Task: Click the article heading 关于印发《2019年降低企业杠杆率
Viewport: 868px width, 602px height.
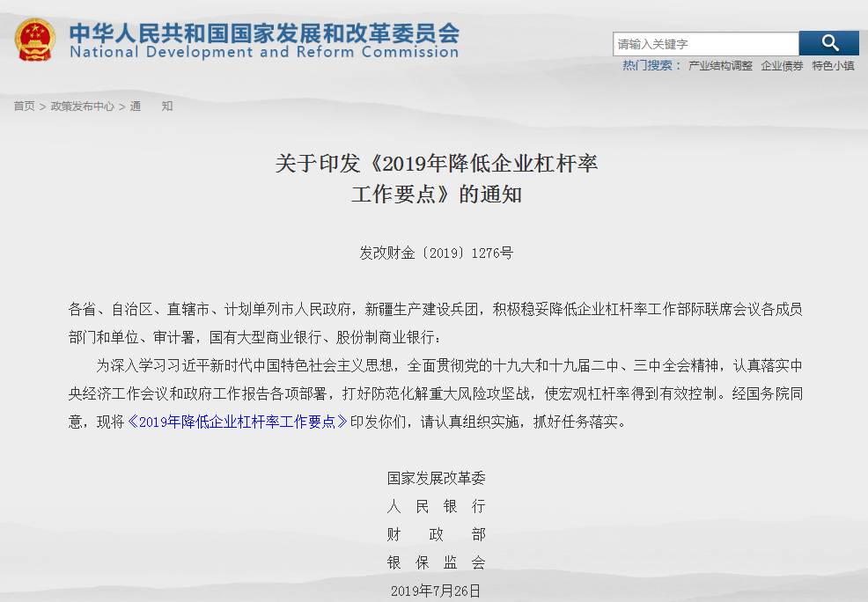Action: tap(437, 163)
